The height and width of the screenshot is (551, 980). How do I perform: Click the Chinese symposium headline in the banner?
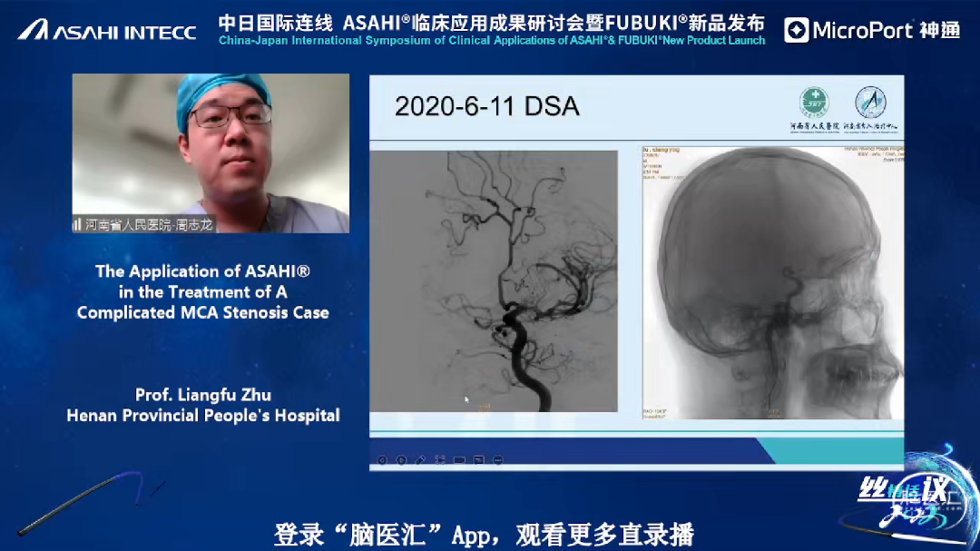pyautogui.click(x=491, y=23)
